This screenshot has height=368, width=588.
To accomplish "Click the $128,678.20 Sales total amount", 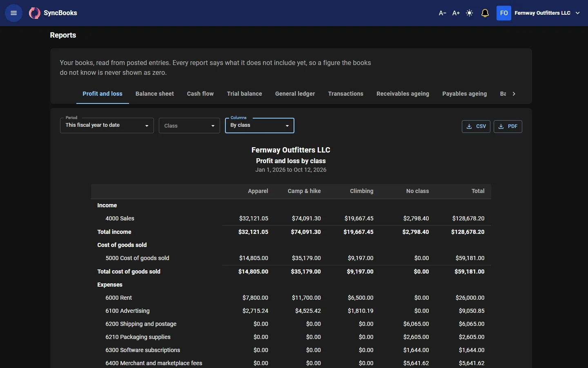I will (468, 218).
